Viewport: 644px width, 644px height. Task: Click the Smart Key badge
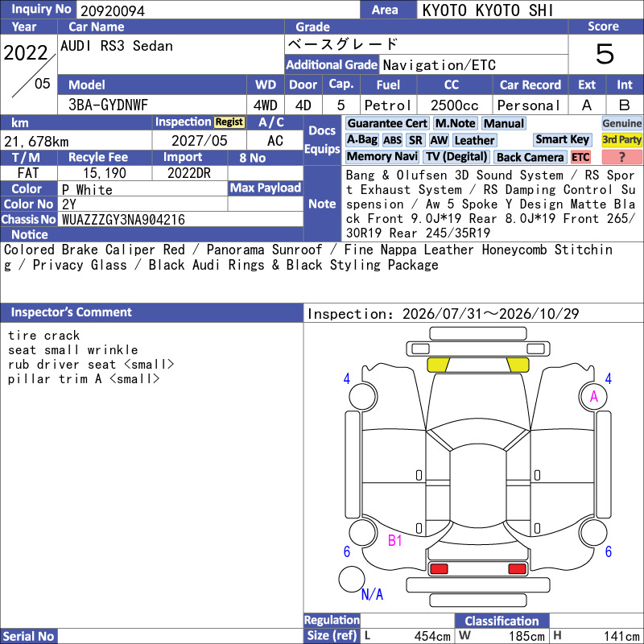coord(562,139)
